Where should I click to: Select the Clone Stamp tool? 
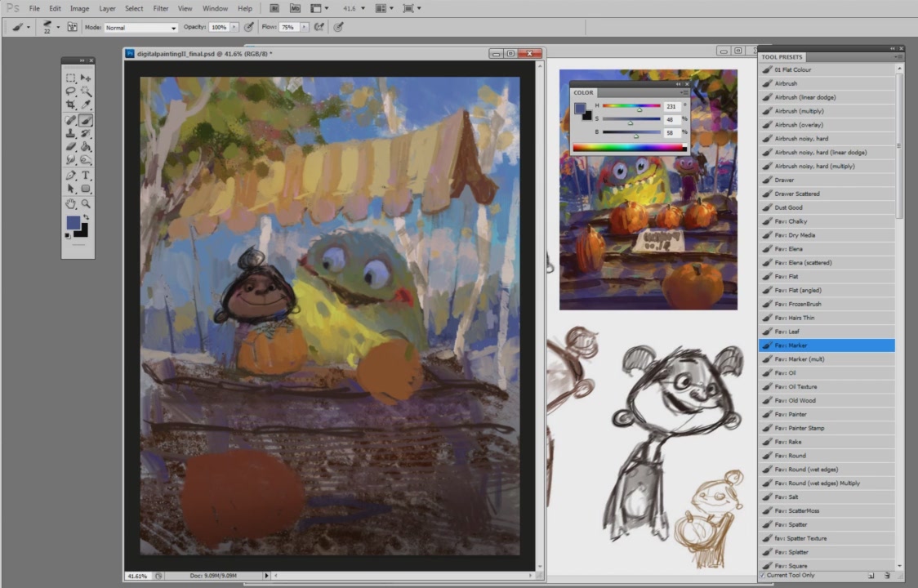[x=71, y=133]
